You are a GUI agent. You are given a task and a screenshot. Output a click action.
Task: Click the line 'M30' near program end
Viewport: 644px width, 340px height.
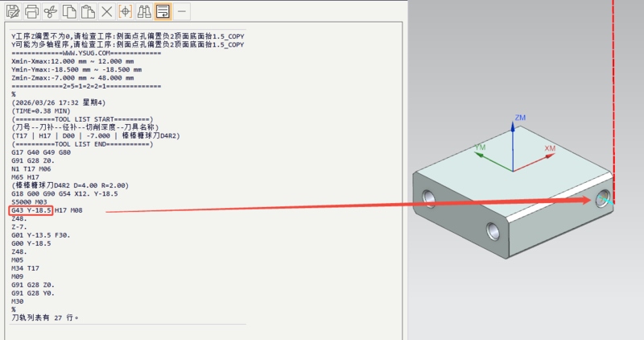[x=17, y=301]
